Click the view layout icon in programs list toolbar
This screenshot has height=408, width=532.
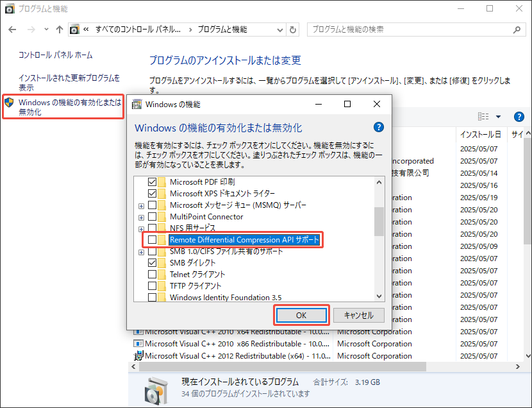(x=483, y=117)
